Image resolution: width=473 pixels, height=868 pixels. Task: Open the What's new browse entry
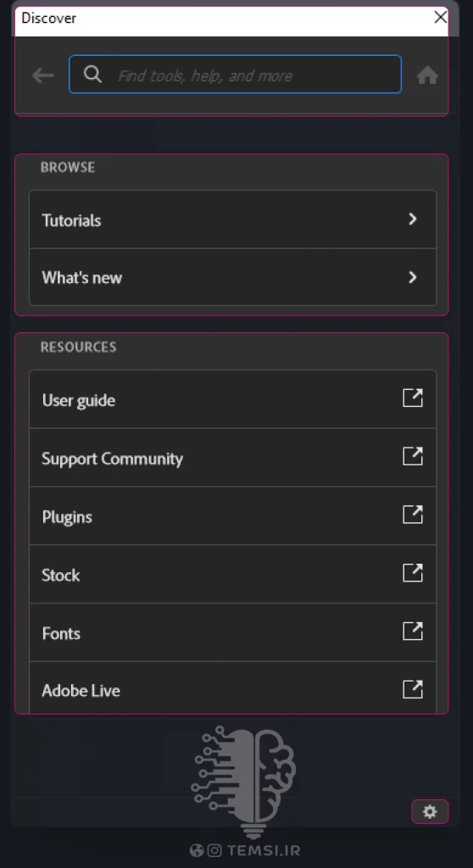[x=232, y=277]
